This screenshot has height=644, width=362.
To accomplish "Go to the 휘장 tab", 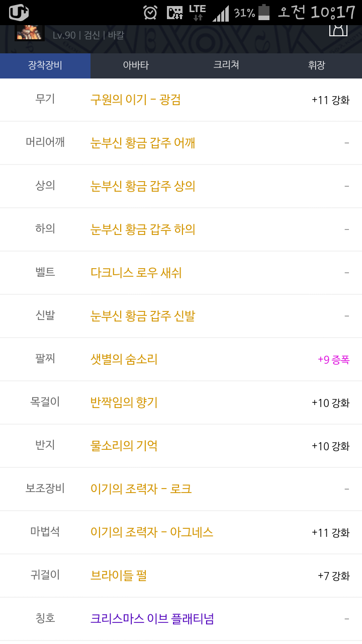I will 317,65.
